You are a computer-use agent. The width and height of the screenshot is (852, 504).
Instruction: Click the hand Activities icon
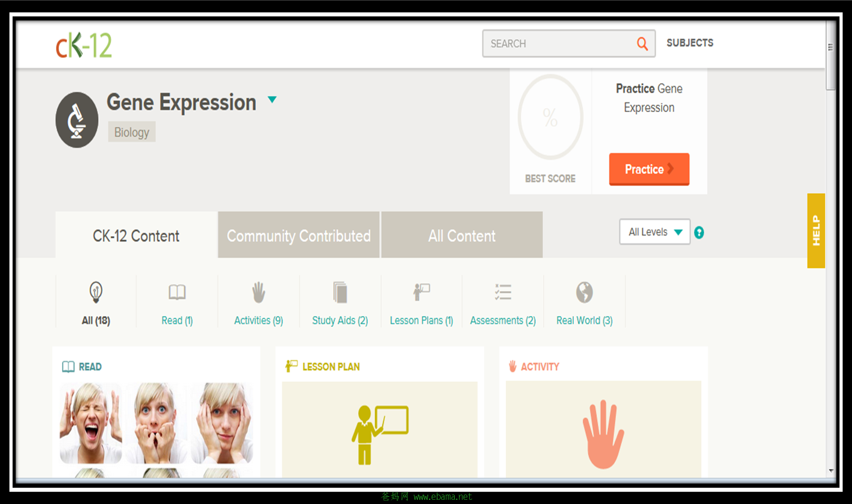point(258,293)
